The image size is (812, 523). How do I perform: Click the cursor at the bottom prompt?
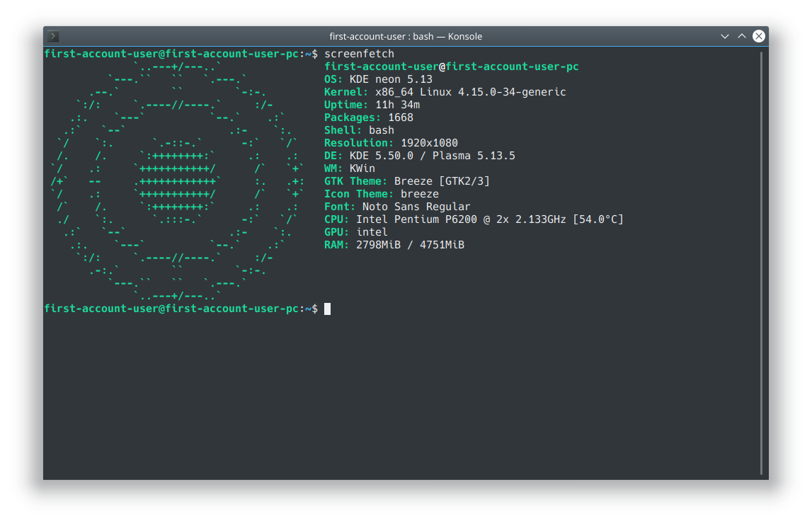pos(327,309)
